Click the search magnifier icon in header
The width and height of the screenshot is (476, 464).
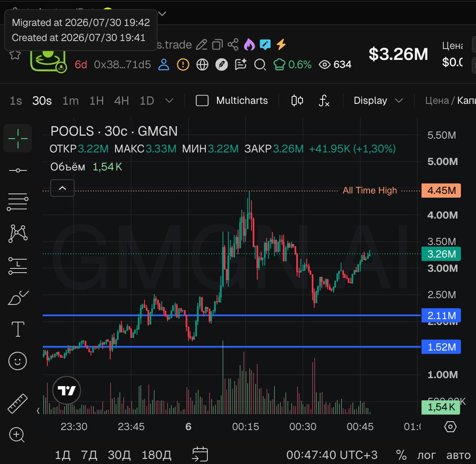[260, 64]
